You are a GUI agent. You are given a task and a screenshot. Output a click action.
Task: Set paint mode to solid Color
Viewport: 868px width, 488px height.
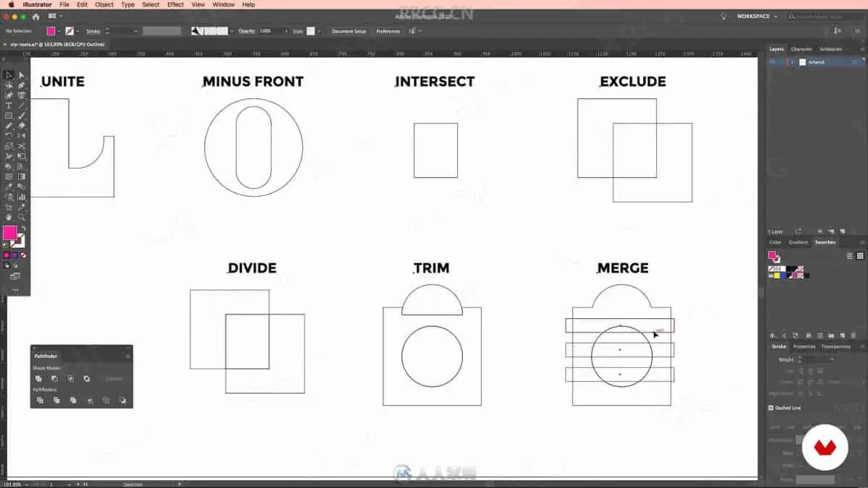click(7, 255)
